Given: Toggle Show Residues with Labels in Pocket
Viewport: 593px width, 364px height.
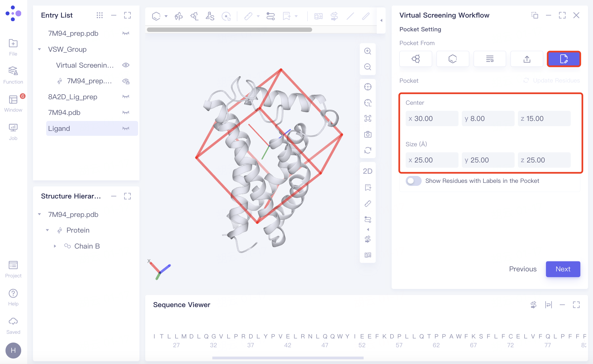Looking at the screenshot, I should (413, 181).
